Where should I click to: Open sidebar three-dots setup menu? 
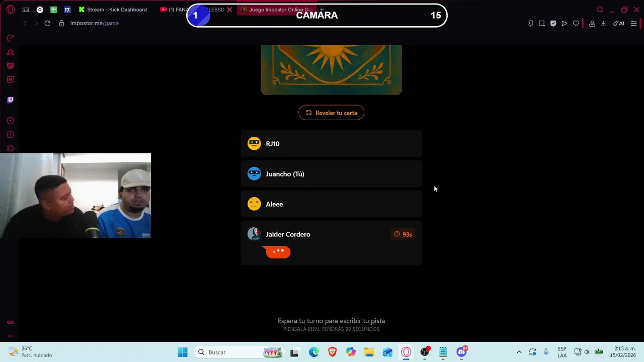click(10, 336)
